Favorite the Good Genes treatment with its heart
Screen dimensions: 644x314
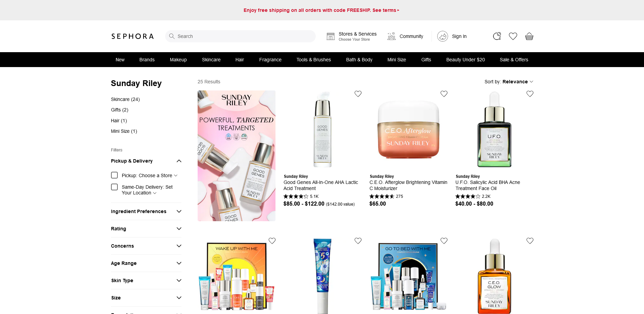[x=358, y=94]
